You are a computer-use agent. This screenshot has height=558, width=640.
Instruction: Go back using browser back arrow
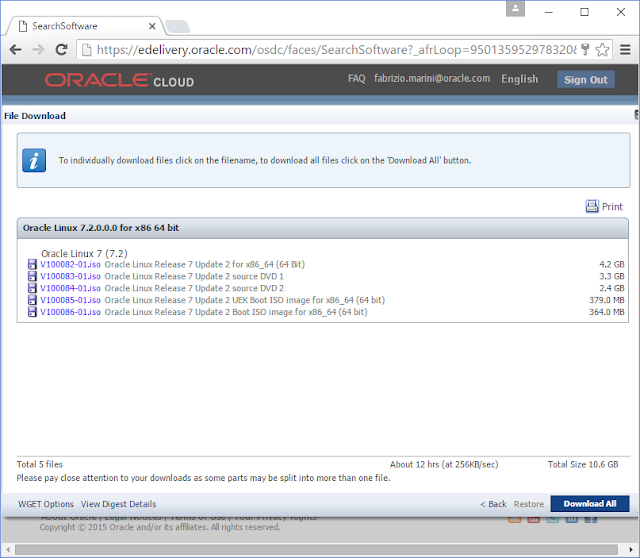[x=16, y=50]
